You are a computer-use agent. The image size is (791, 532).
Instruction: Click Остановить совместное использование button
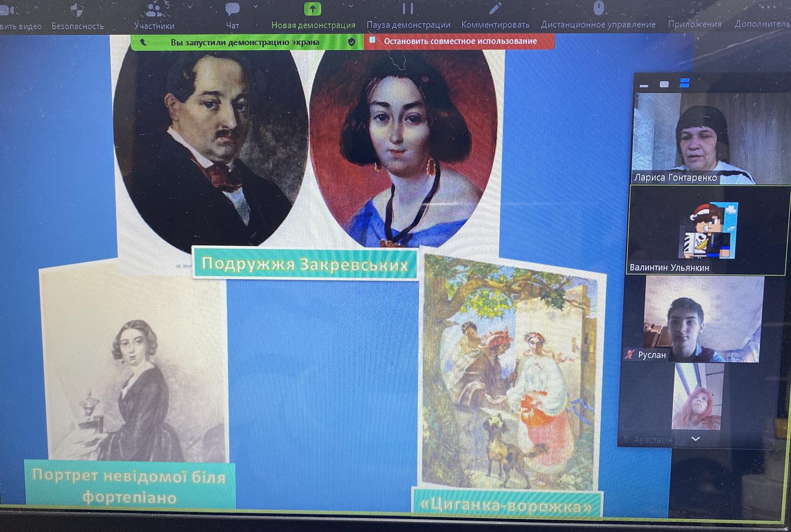(x=460, y=42)
